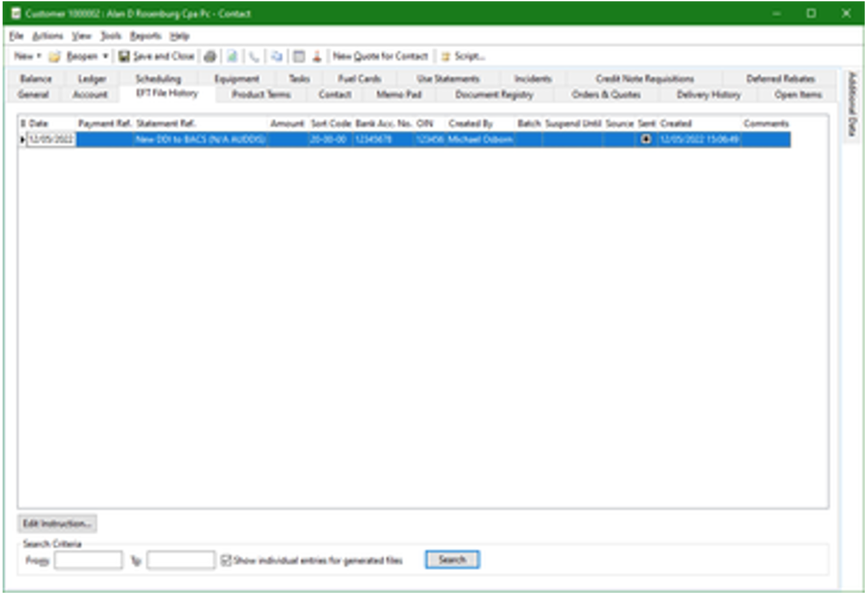Image resolution: width=868 pixels, height=596 pixels.
Task: Click the phone icon in the toolbar
Action: 254,57
